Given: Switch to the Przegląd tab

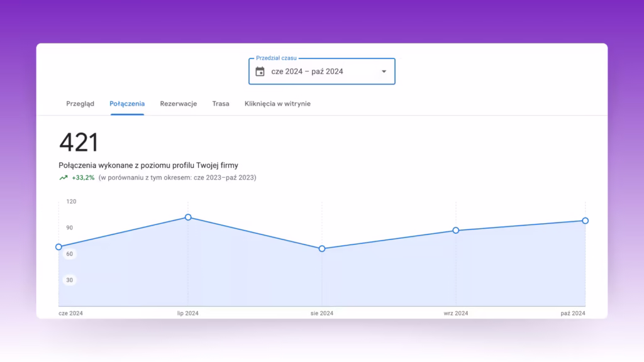Looking at the screenshot, I should pyautogui.click(x=80, y=104).
